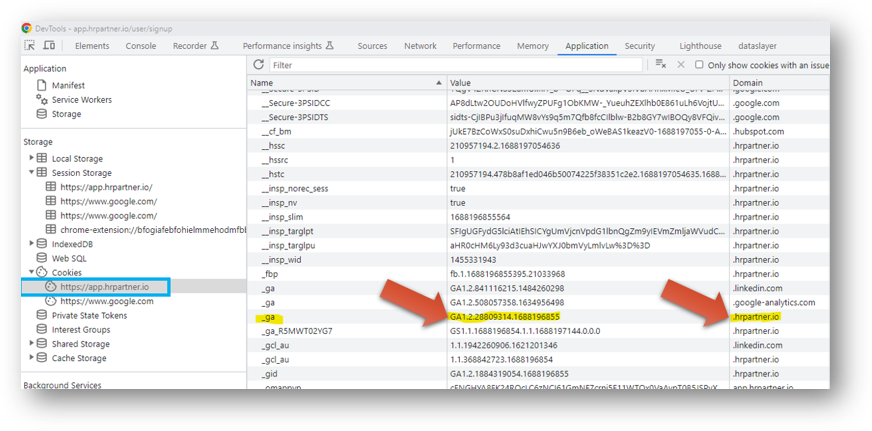Click the Domain column header
This screenshot has width=872, height=431.
coord(780,82)
